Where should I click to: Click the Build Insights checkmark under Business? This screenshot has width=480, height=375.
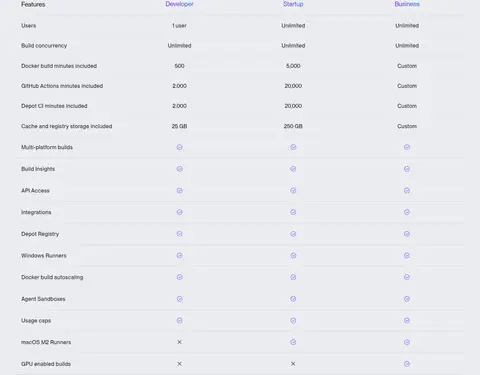click(x=407, y=169)
